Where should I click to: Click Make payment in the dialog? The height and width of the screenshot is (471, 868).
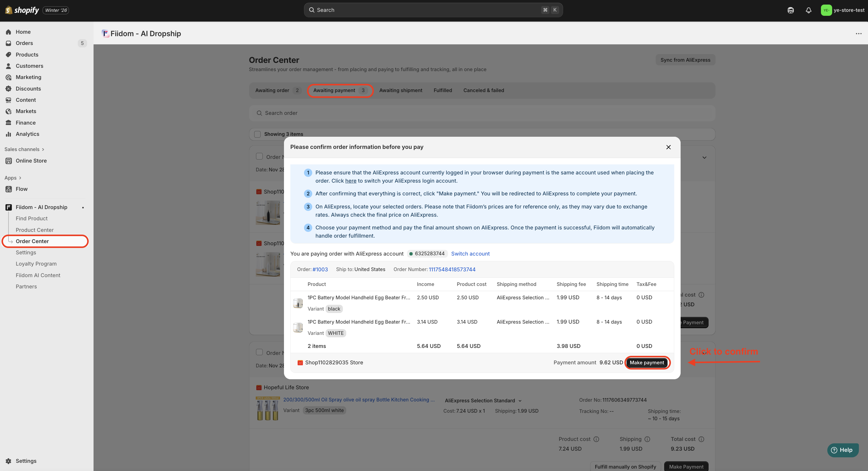tap(647, 363)
